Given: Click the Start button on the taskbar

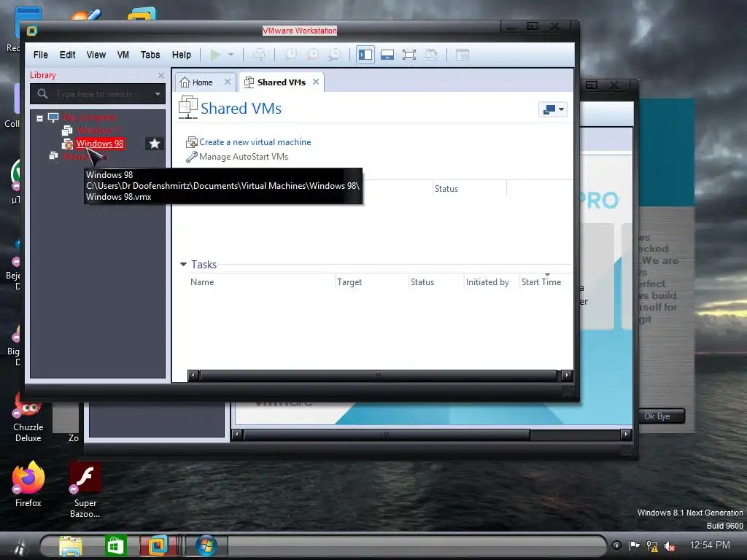Looking at the screenshot, I should tap(19, 547).
